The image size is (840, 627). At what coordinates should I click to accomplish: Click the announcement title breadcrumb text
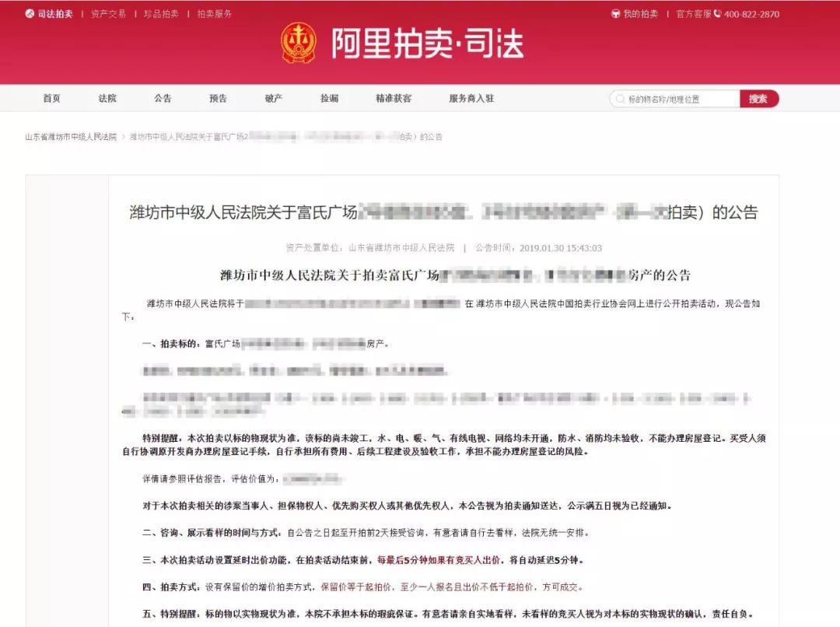click(286, 137)
